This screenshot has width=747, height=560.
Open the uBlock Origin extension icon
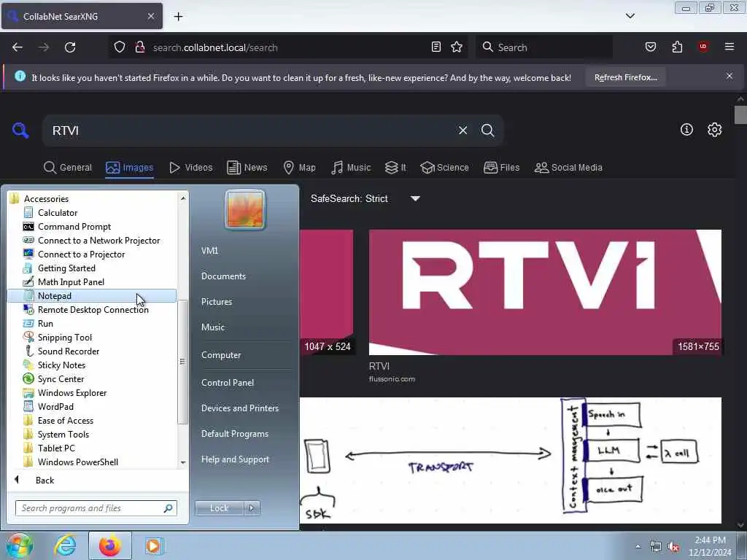coord(703,47)
